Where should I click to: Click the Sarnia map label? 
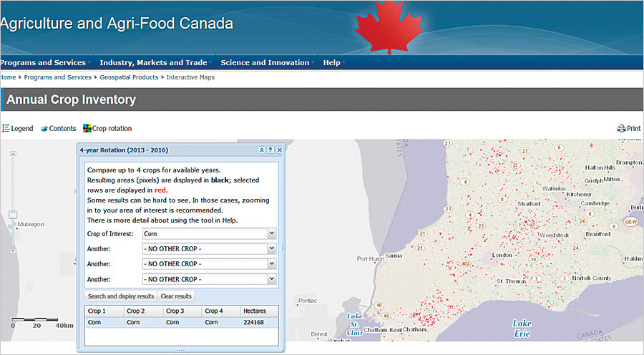click(x=394, y=256)
